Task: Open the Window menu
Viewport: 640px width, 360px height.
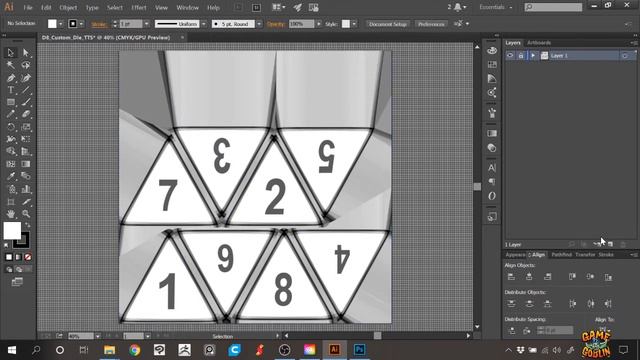Action: pos(187,7)
